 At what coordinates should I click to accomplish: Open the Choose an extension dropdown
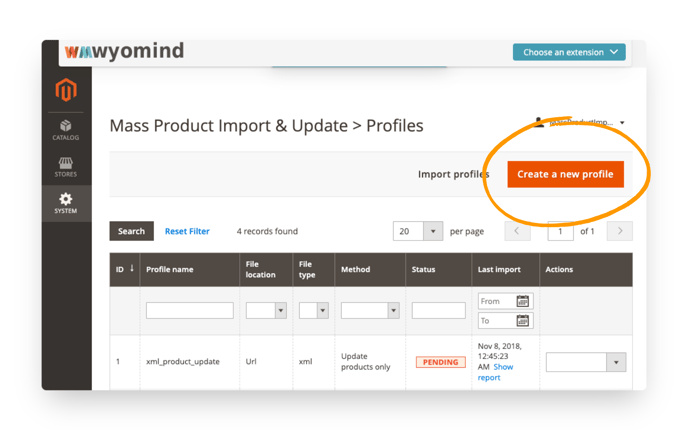coord(569,52)
